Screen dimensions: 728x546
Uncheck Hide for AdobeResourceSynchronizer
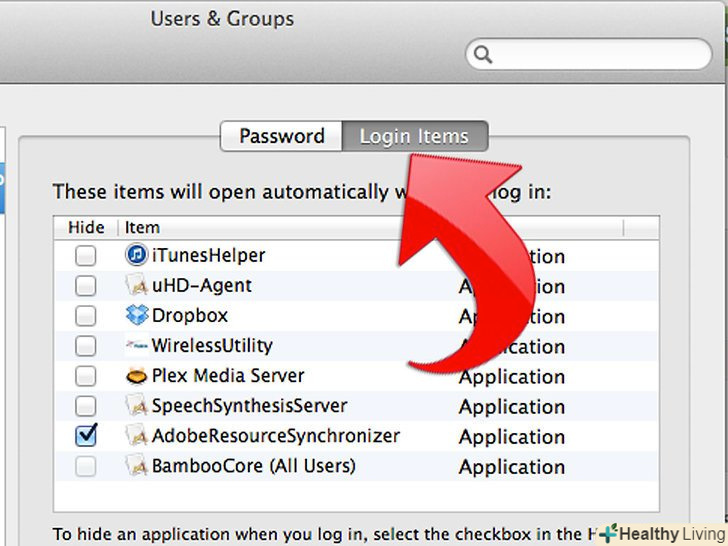(86, 436)
